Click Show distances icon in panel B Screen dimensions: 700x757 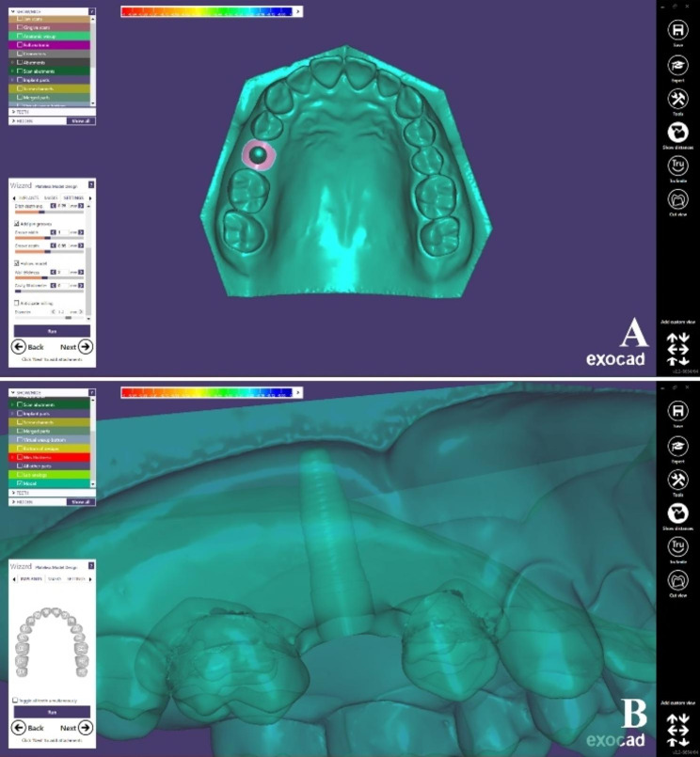point(677,513)
